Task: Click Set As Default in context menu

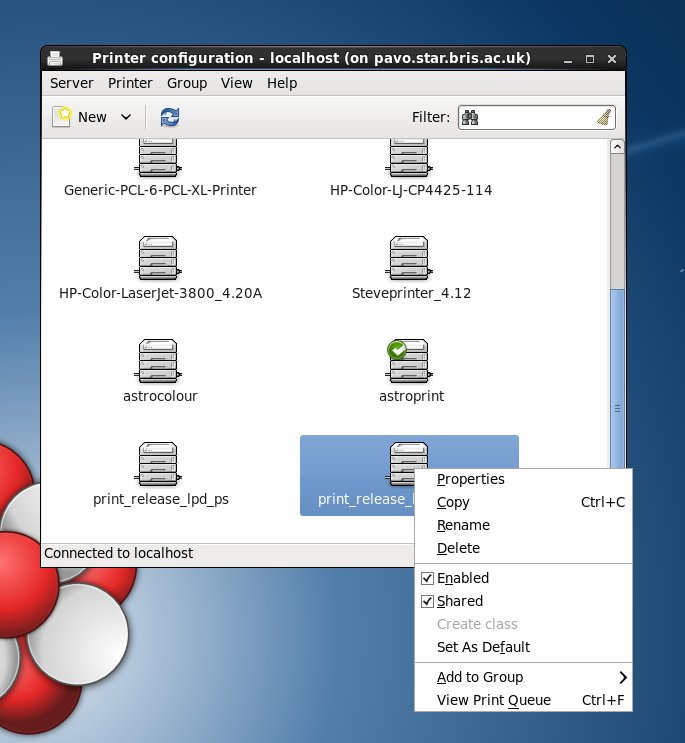Action: coord(483,647)
